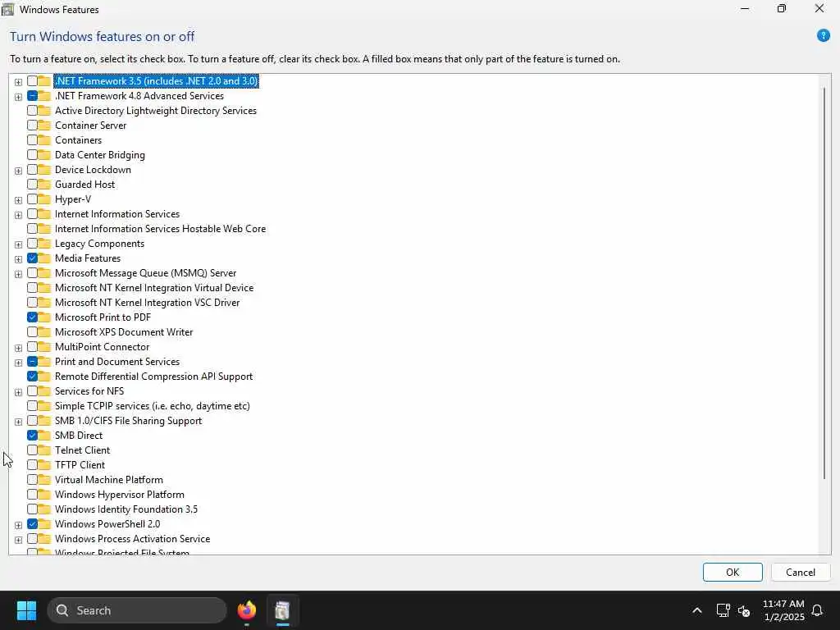Expand the Media Features node

click(18, 259)
